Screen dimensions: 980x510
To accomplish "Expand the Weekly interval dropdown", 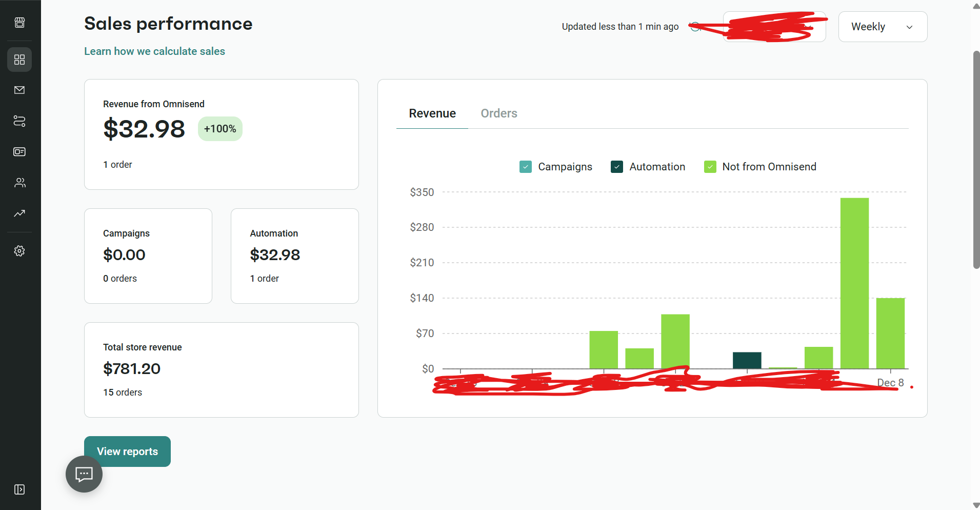I will click(x=882, y=27).
